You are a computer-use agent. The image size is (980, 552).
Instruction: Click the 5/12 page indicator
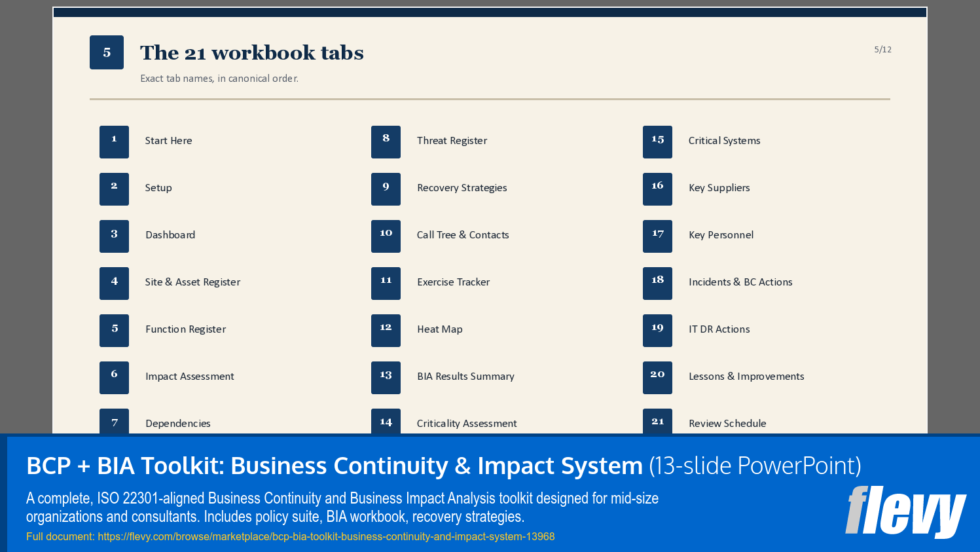point(883,50)
